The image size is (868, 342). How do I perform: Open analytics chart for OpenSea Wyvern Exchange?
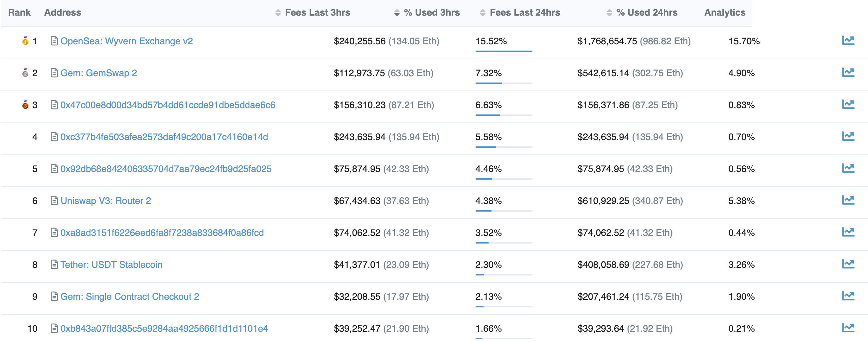[848, 41]
